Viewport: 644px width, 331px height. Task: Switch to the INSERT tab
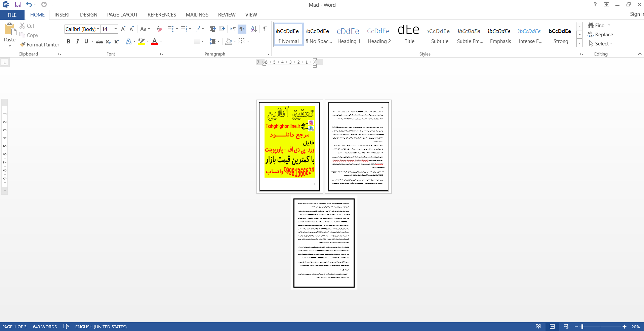click(62, 15)
